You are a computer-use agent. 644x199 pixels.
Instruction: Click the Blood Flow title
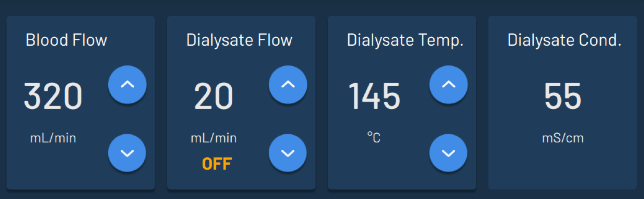(x=66, y=40)
